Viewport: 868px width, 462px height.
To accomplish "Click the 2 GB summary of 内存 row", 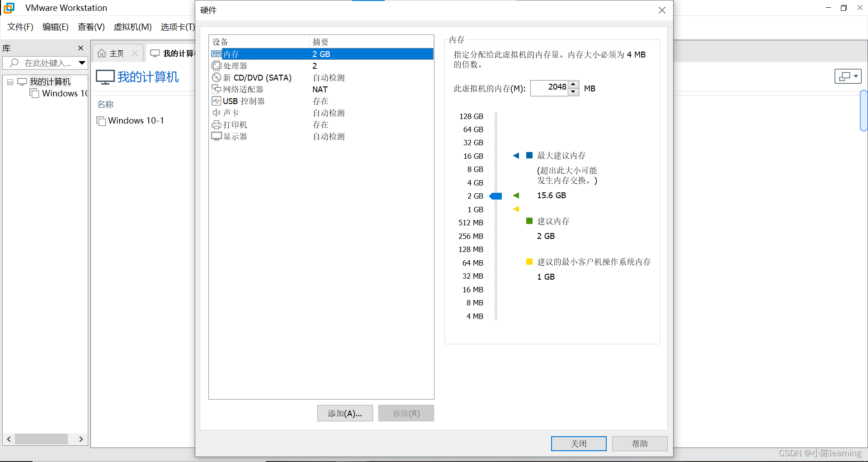I will [321, 54].
